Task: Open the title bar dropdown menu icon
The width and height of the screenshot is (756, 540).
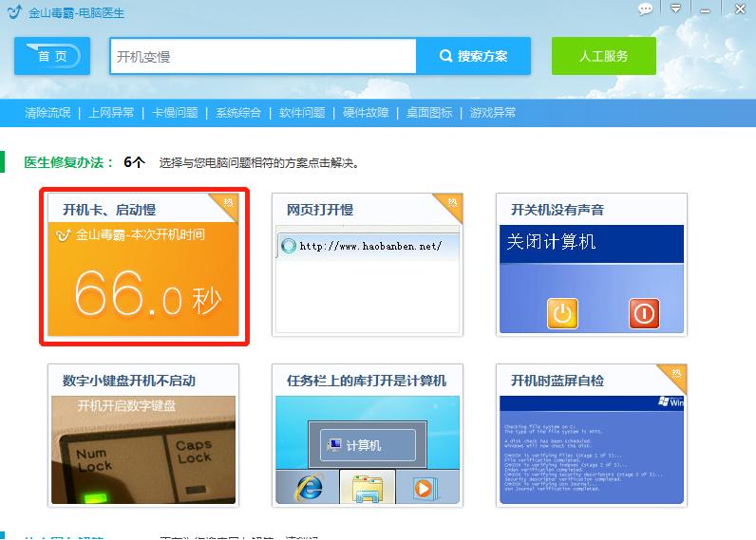Action: 676,9
